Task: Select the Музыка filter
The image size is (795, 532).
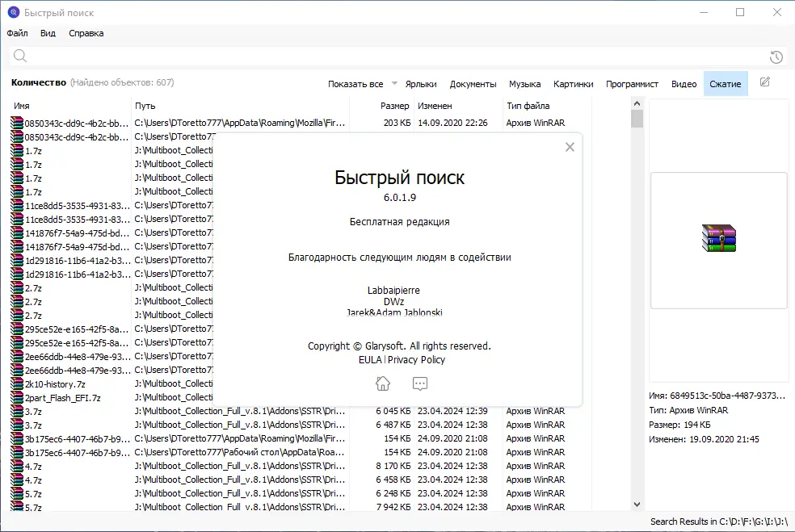Action: coord(525,84)
